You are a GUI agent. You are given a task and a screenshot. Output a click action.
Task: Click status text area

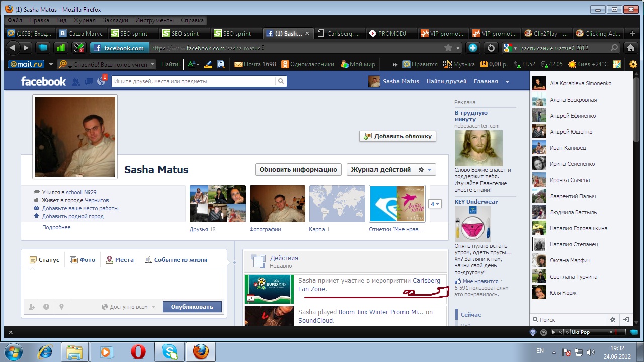pos(124,284)
